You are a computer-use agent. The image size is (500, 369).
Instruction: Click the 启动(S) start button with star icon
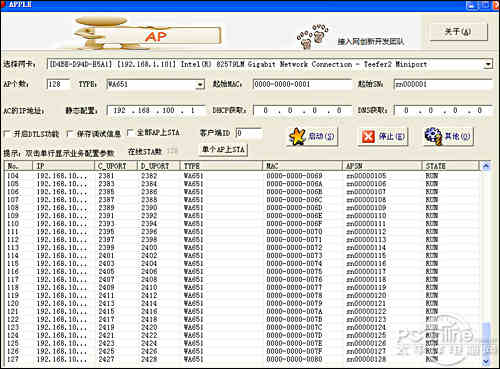tap(312, 136)
